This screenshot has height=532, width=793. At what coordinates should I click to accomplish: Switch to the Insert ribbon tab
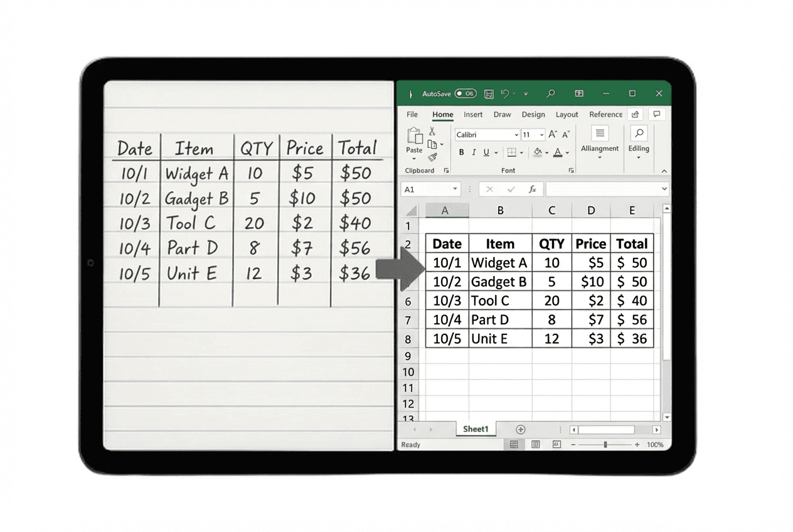(x=472, y=114)
